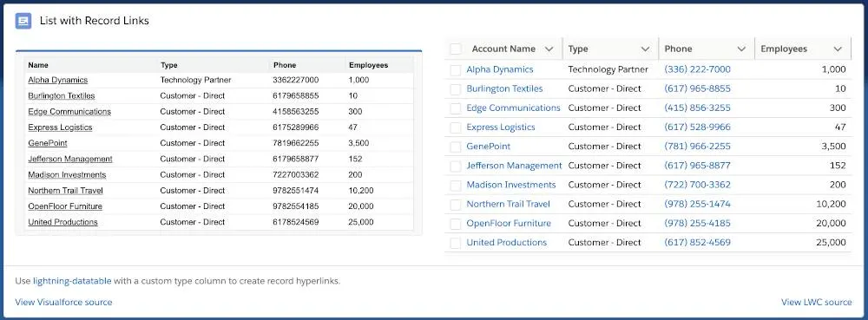This screenshot has height=320, width=868.
Task: Dial the (978) 255-1474 phone link
Action: click(x=697, y=204)
